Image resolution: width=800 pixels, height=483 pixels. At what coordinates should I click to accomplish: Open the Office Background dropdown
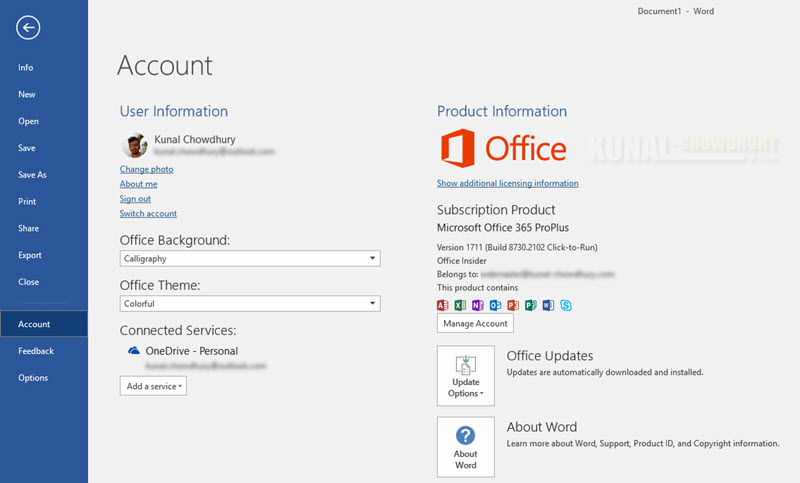coord(250,259)
